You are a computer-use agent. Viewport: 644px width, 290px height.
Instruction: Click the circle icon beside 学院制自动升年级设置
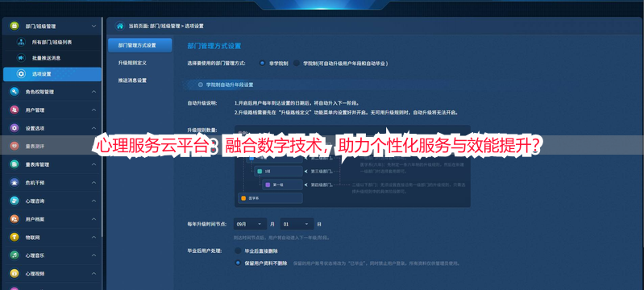coord(201,85)
